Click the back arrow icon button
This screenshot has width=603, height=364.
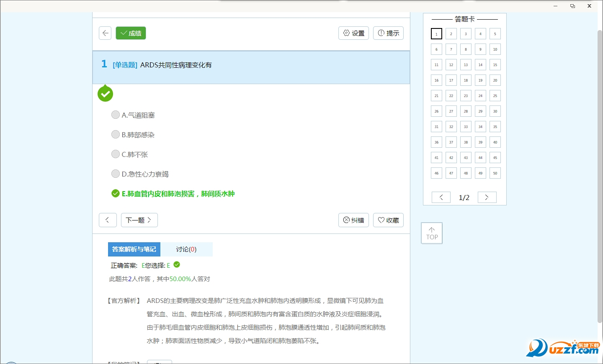(105, 33)
